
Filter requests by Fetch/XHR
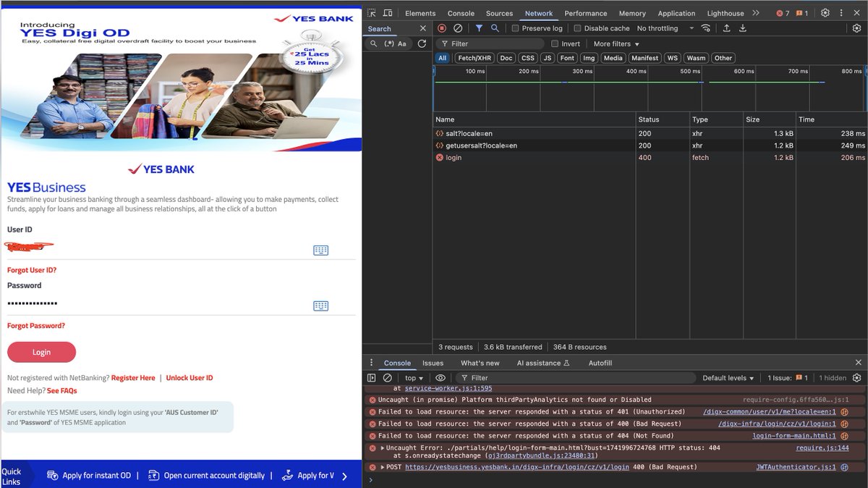[x=473, y=58]
